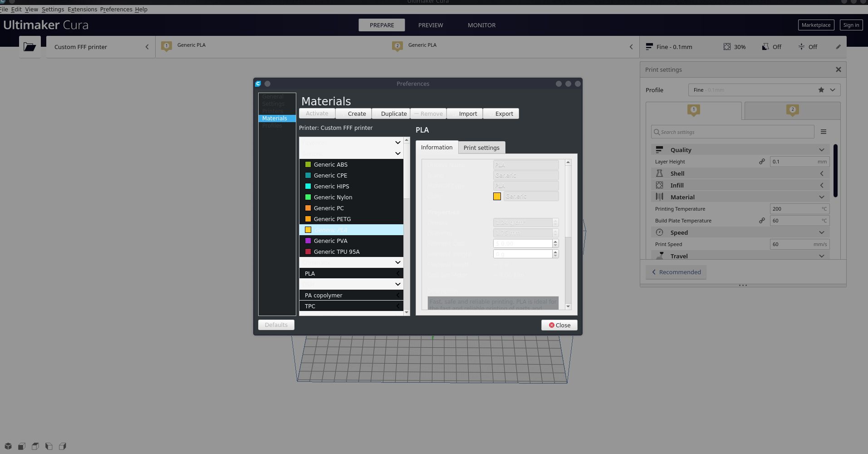Click the Quality layers icon in print settings
Image resolution: width=868 pixels, height=454 pixels.
point(660,149)
